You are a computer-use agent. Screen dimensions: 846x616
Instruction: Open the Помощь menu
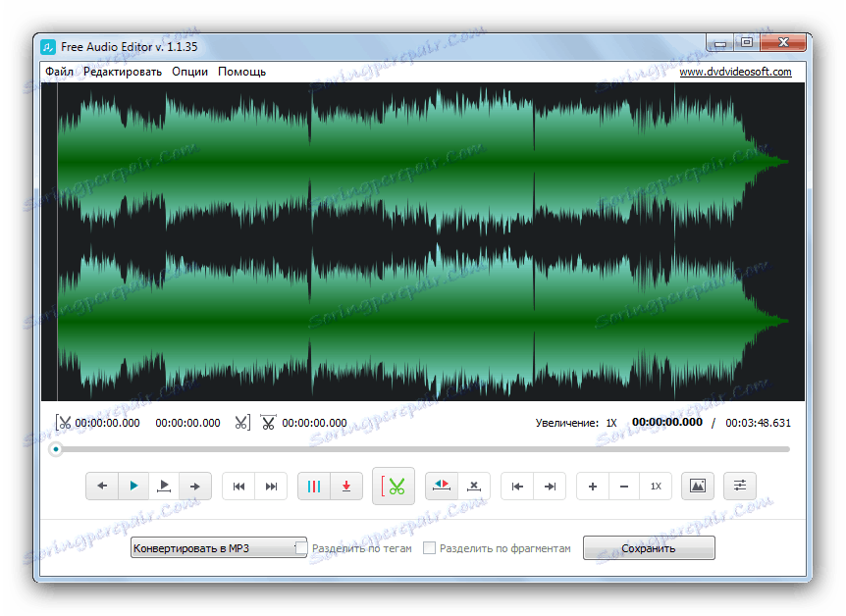[241, 72]
